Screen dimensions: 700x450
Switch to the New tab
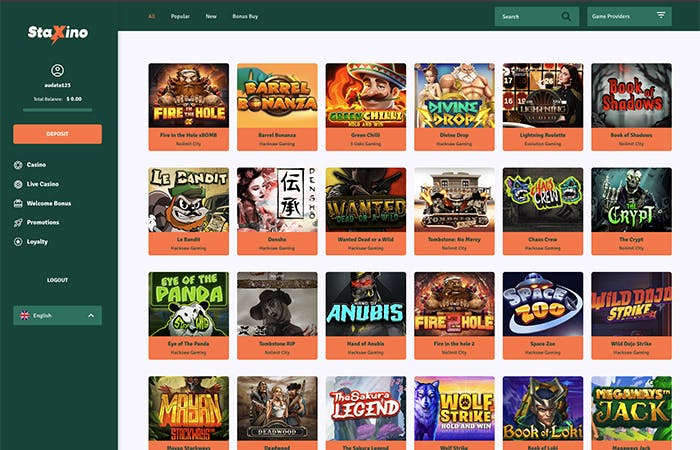[211, 16]
